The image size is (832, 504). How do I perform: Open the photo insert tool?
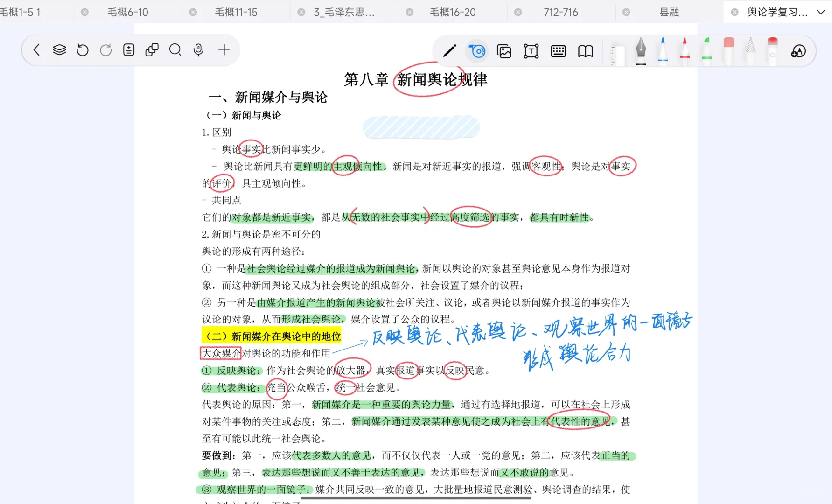coord(504,51)
